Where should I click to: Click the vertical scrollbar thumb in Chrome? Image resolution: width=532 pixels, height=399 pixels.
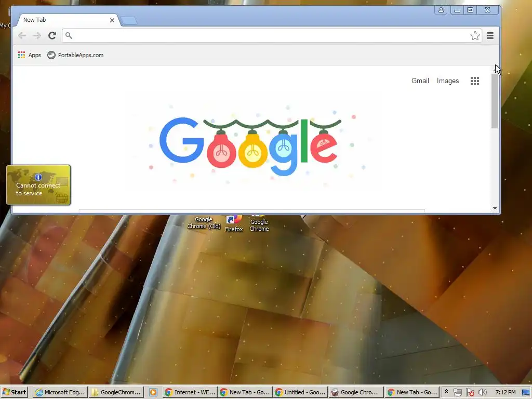click(x=495, y=101)
